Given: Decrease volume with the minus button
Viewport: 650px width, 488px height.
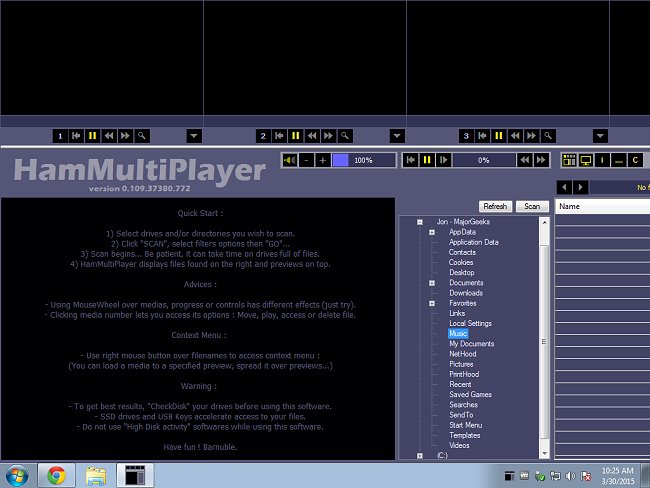Looking at the screenshot, I should coord(306,160).
